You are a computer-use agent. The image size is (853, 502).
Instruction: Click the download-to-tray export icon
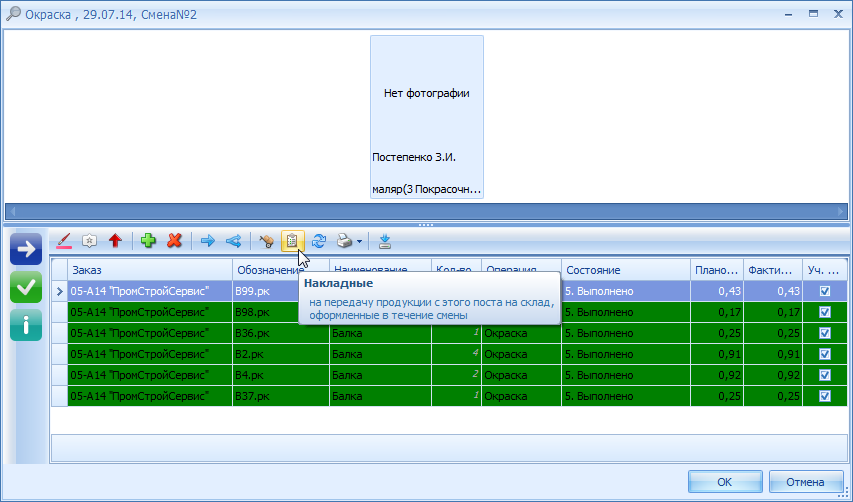pyautogui.click(x=385, y=241)
